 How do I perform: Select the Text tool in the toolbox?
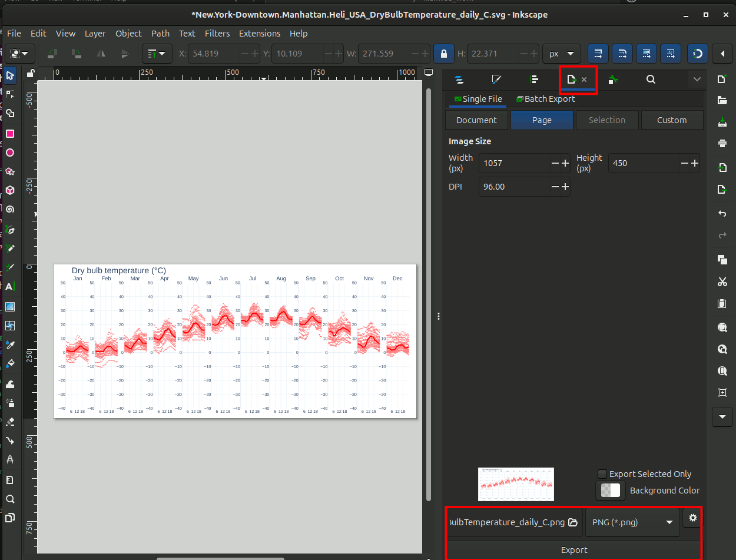click(10, 287)
